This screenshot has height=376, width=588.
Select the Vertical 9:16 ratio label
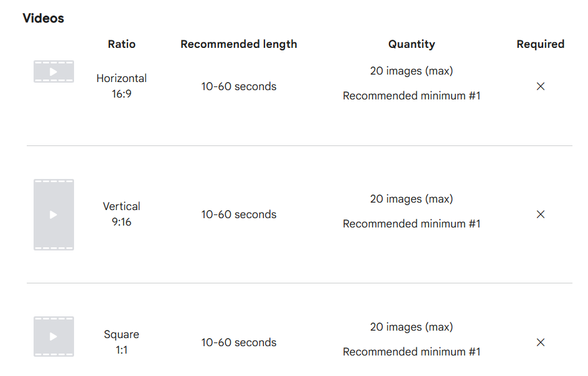[x=122, y=214]
